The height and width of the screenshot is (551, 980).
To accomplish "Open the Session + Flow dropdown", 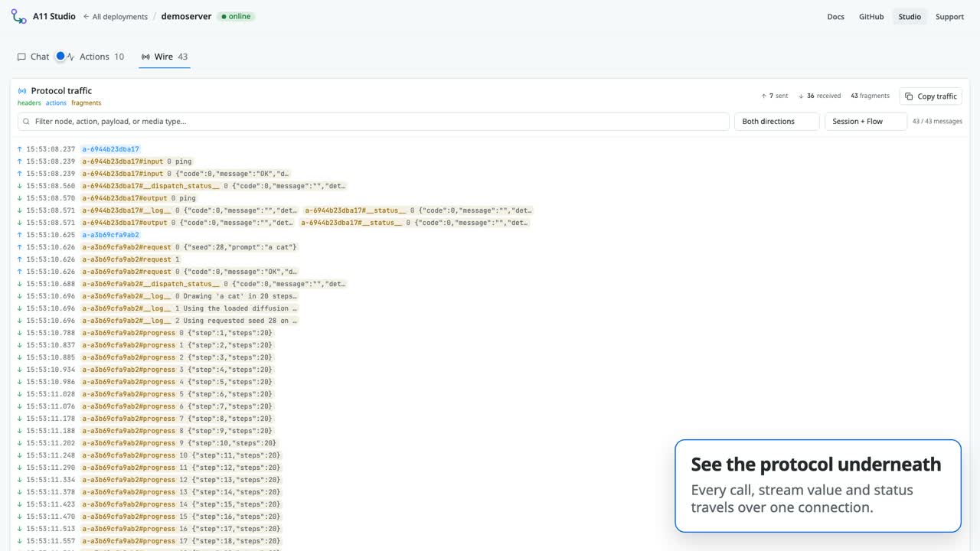I will coord(865,122).
